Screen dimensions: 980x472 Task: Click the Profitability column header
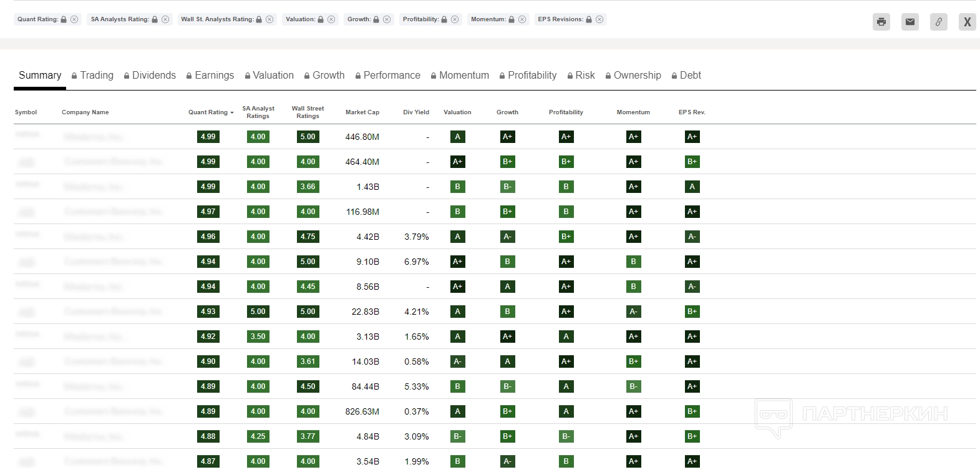(x=565, y=112)
